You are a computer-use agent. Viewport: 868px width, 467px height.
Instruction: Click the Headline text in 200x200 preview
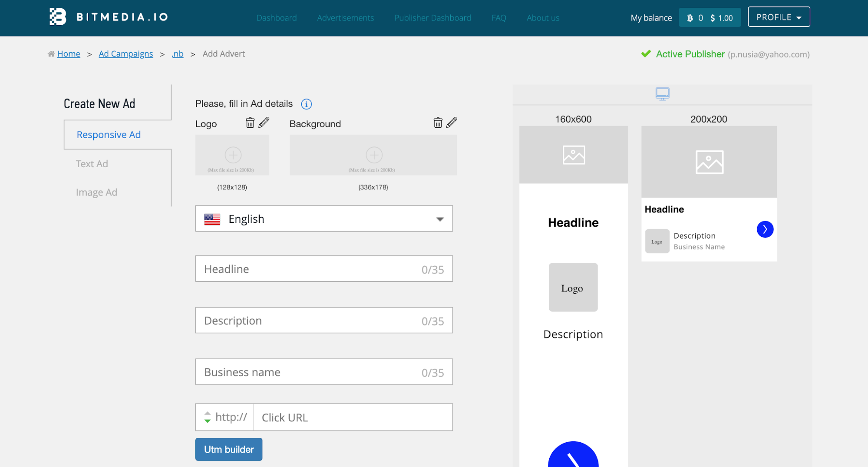tap(664, 209)
